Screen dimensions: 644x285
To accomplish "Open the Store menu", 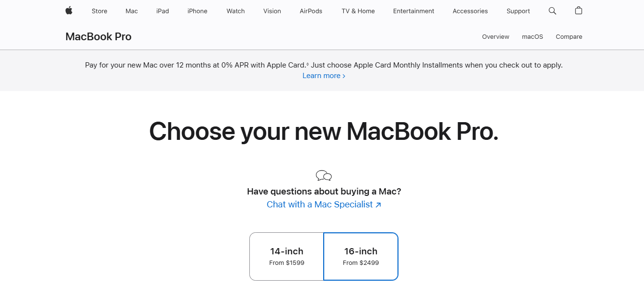I will point(99,11).
